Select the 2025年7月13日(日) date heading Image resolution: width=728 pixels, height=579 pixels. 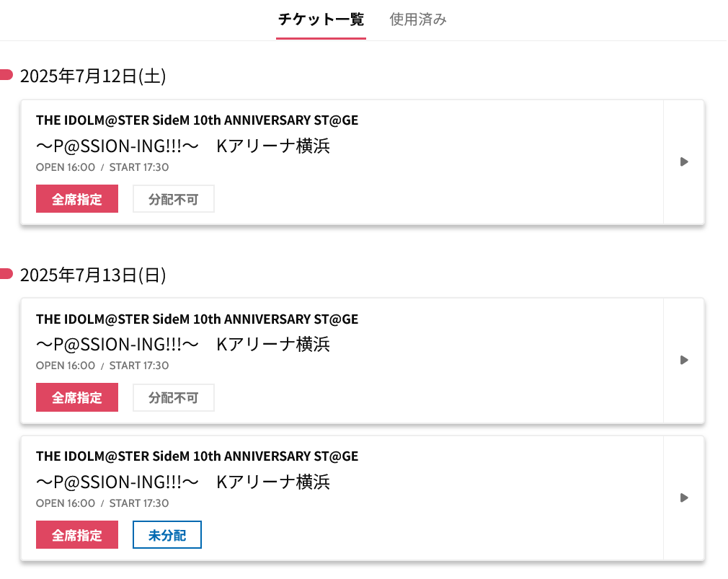[93, 275]
